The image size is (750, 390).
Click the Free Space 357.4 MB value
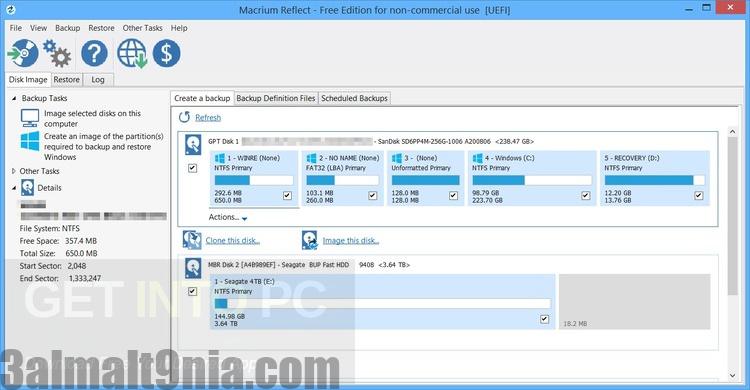coord(81,241)
